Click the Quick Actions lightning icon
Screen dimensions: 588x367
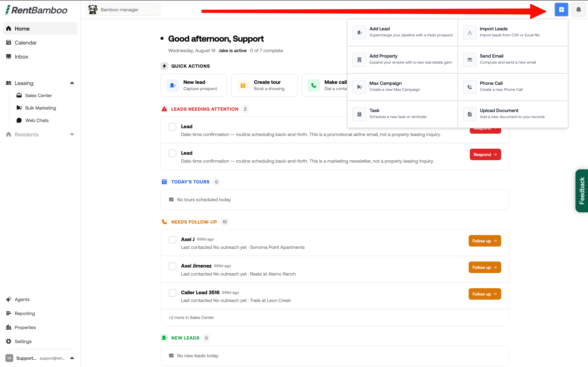pyautogui.click(x=165, y=66)
